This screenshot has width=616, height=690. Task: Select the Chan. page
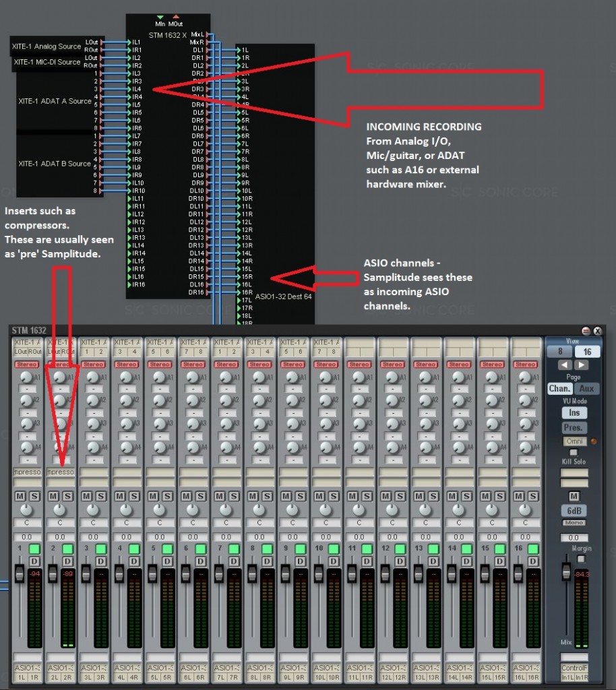[x=559, y=389]
